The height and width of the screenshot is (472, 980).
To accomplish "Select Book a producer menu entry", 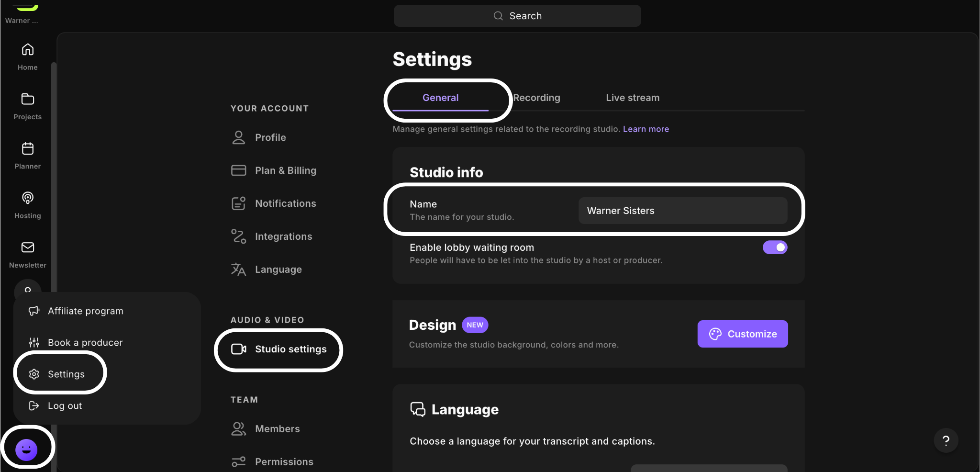I will (85, 343).
